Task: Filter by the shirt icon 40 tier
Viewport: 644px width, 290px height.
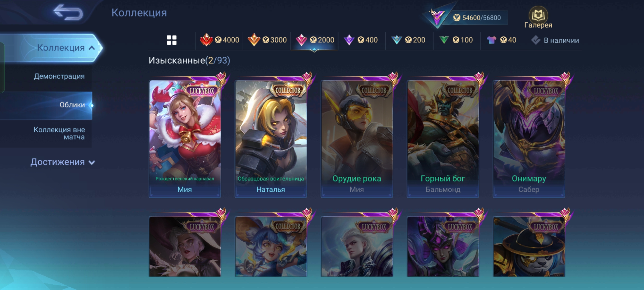Action: (501, 40)
